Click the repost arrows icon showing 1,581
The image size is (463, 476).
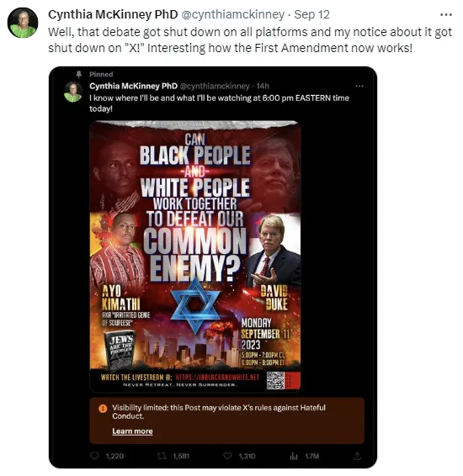tap(162, 456)
